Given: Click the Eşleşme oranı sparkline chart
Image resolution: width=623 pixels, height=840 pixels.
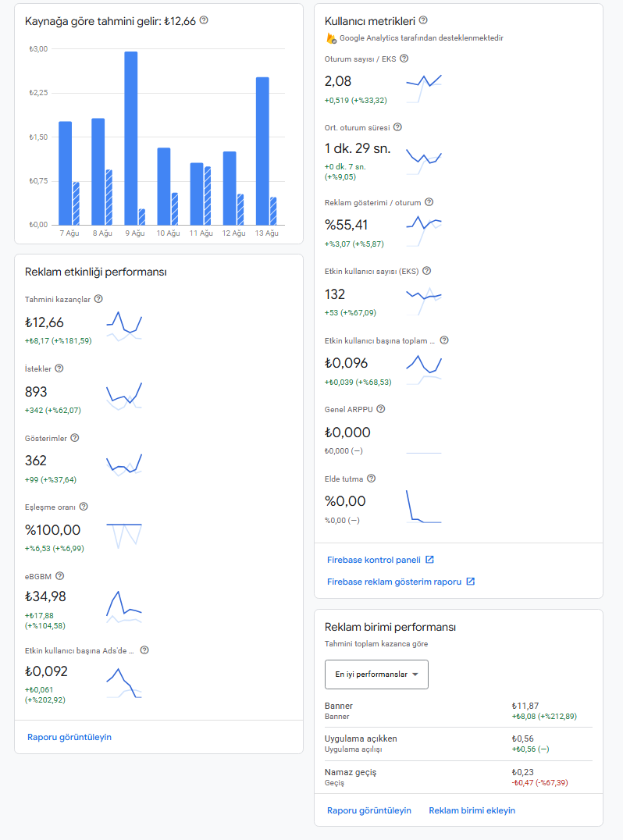Looking at the screenshot, I should [124, 536].
